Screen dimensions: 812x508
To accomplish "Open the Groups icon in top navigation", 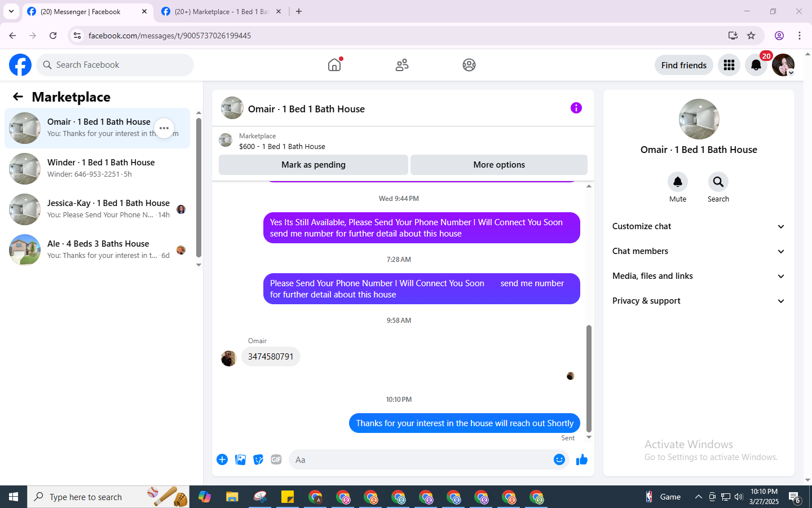I will point(469,65).
